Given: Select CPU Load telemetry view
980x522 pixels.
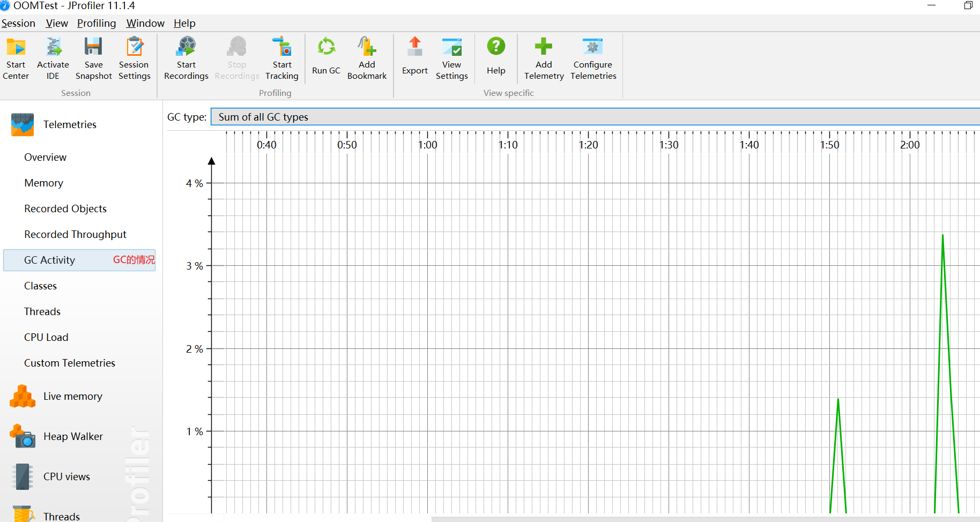Looking at the screenshot, I should point(46,337).
